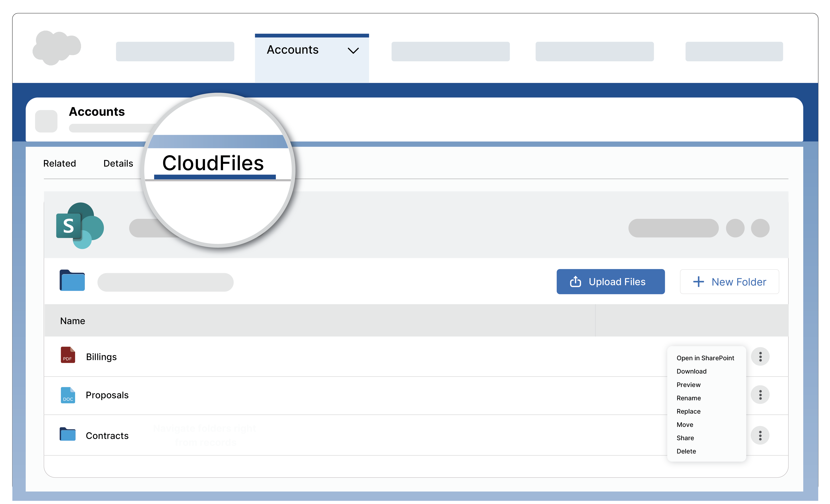Switch to the Details tab
830x504 pixels.
(118, 164)
